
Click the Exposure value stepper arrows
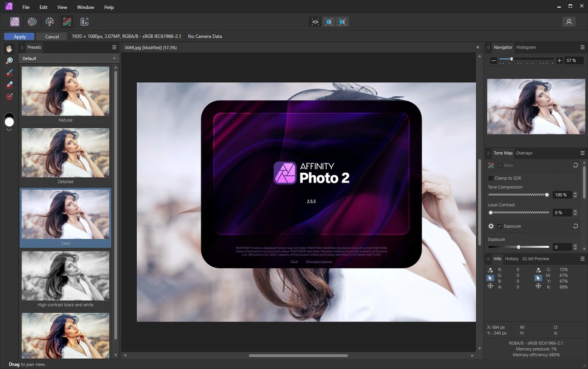tap(576, 247)
